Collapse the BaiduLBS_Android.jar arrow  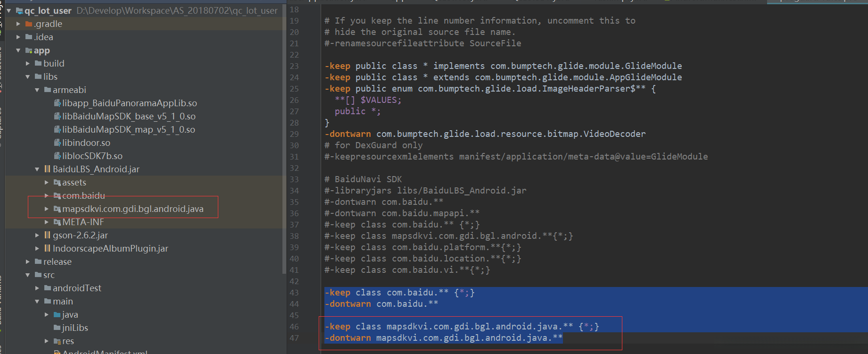tap(37, 169)
